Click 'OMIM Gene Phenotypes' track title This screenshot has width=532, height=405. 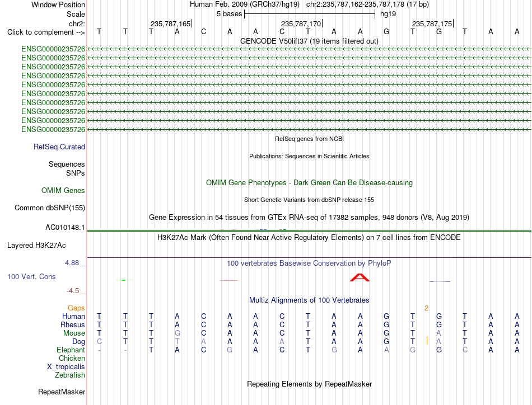point(309,183)
